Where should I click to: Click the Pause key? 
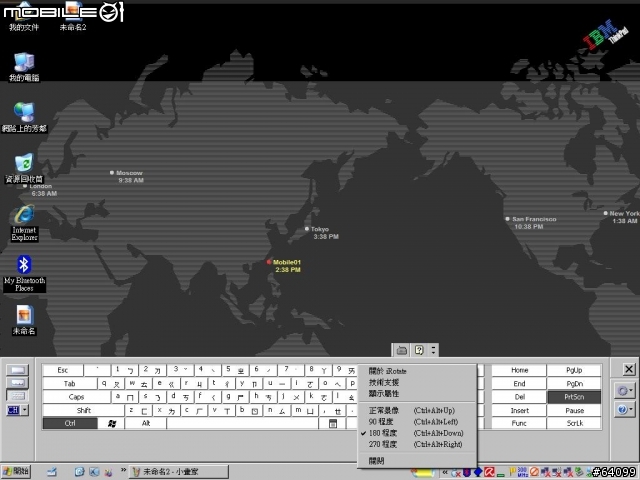[574, 410]
